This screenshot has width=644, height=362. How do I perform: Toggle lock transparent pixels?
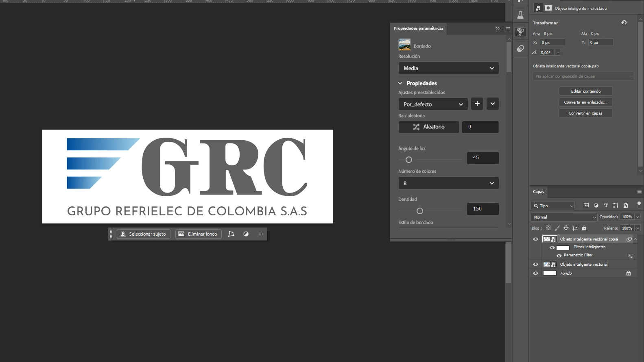click(x=548, y=228)
